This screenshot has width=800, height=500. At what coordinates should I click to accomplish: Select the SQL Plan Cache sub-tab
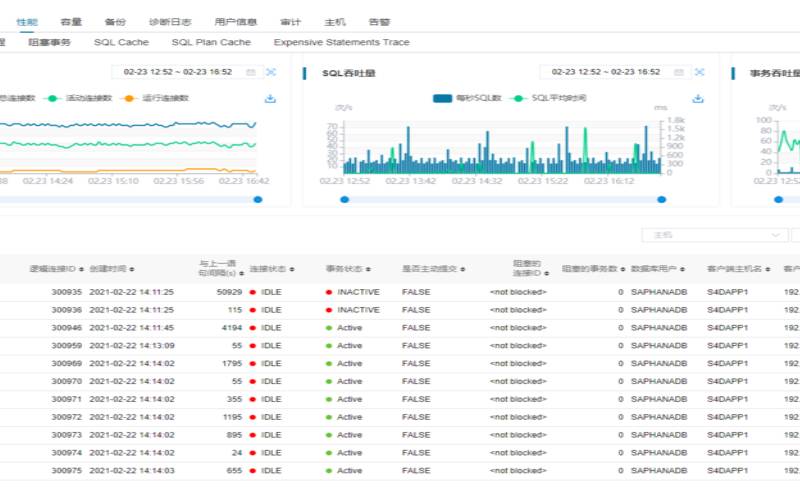[211, 42]
